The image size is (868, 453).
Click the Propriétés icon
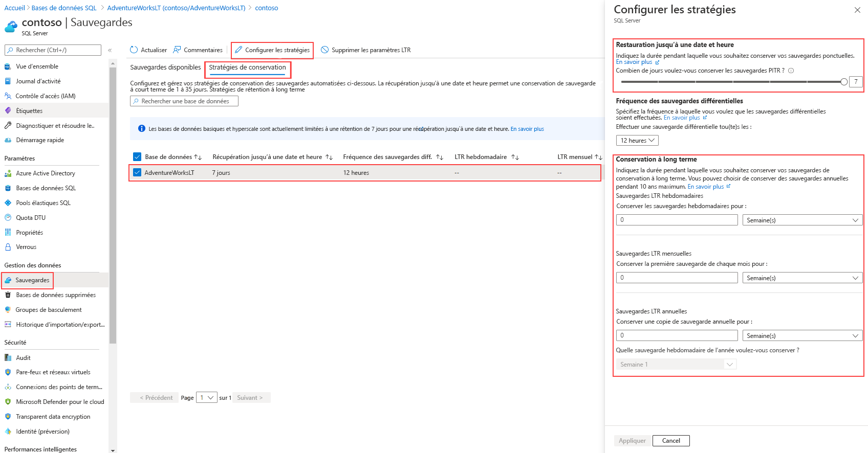8,233
